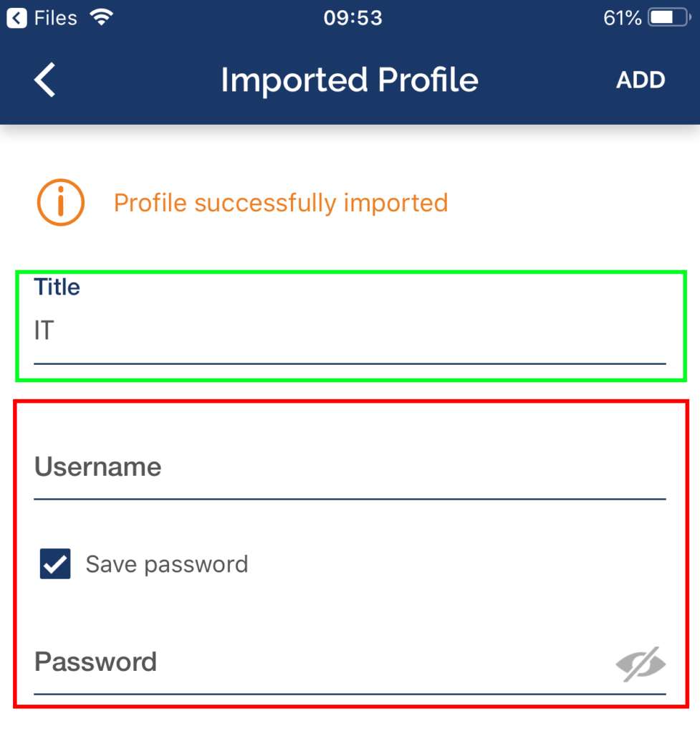Tap the battery icon in the status bar

point(669,18)
